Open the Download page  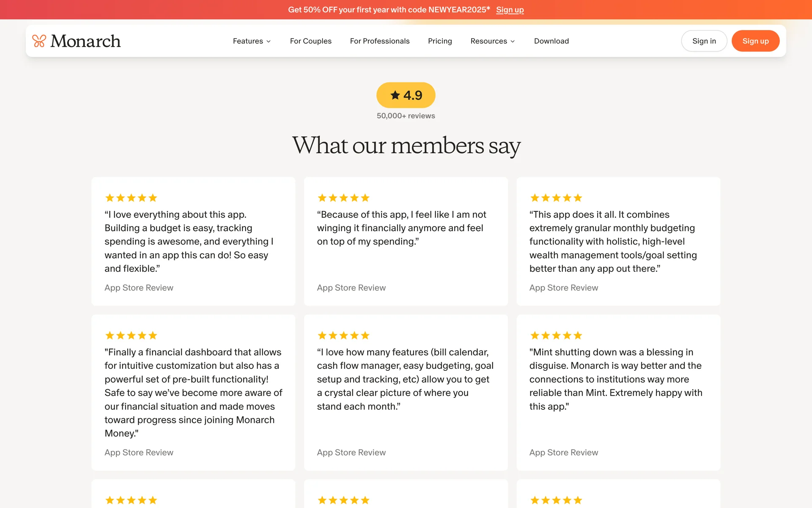coord(551,41)
